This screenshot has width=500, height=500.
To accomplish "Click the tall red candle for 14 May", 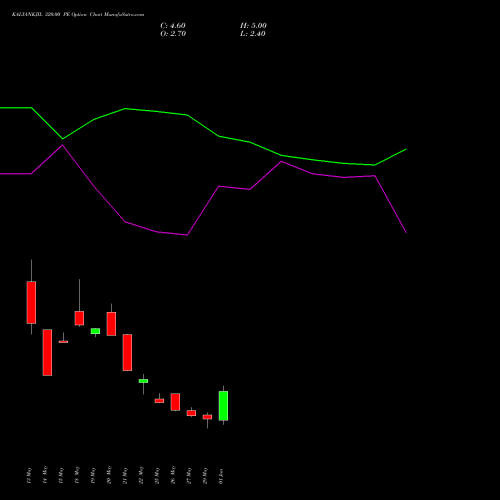I will click(47, 353).
